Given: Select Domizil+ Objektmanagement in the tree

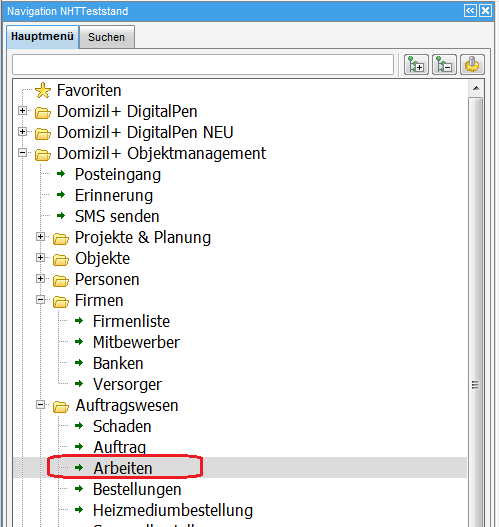Looking at the screenshot, I should (161, 154).
